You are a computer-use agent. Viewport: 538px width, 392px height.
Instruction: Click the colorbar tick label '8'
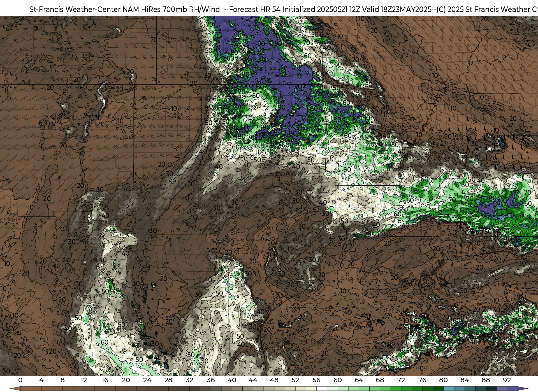click(62, 380)
